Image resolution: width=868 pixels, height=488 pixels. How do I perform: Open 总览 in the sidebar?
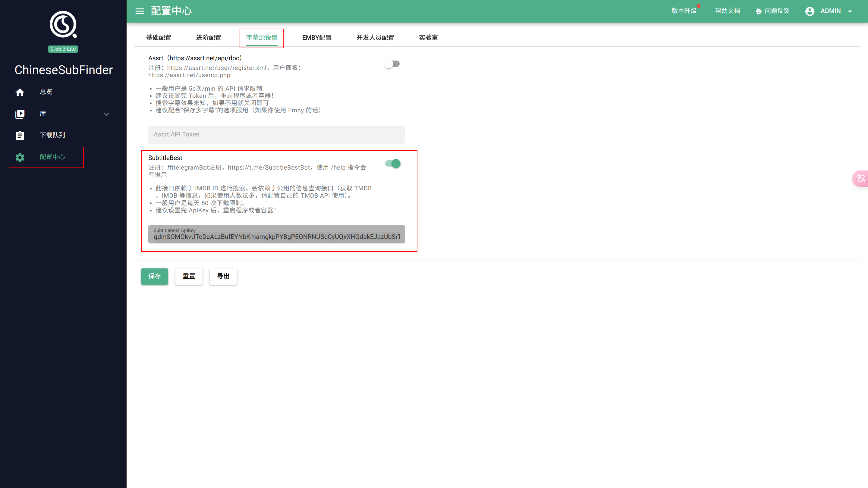46,92
